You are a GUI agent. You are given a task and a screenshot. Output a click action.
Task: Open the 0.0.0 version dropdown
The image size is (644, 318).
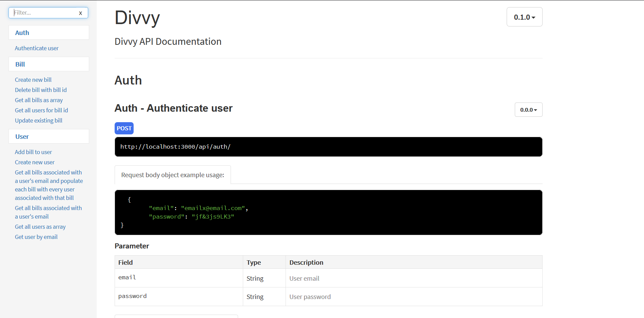[528, 110]
